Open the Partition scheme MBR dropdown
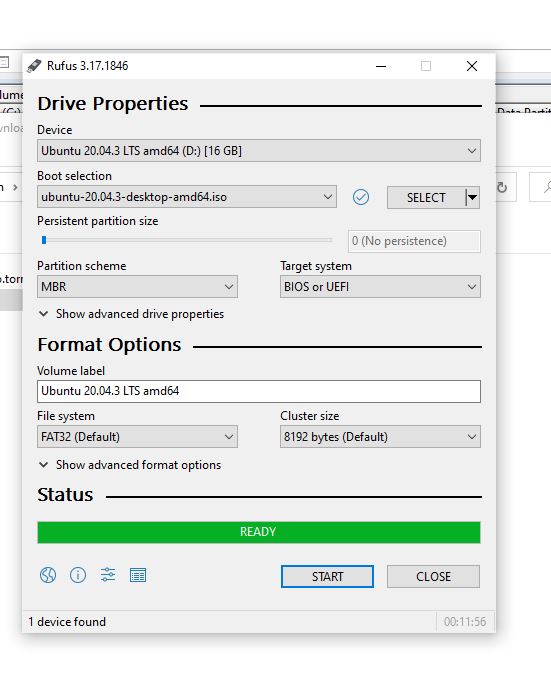This screenshot has width=551, height=696. pos(137,287)
